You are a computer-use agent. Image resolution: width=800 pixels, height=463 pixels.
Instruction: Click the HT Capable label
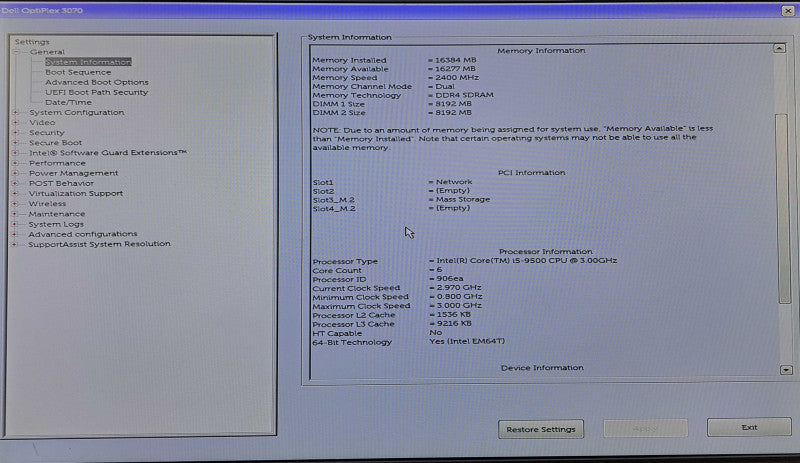[337, 333]
